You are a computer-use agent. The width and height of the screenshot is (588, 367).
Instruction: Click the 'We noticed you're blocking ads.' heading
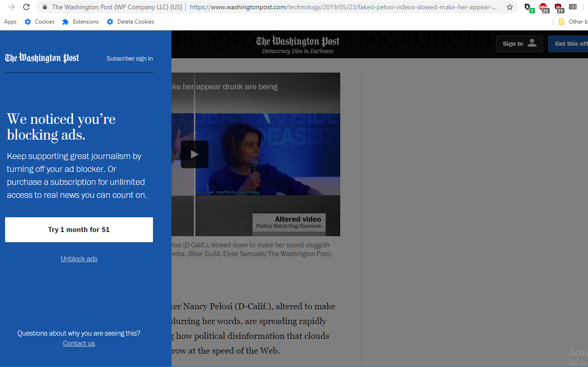pos(61,127)
